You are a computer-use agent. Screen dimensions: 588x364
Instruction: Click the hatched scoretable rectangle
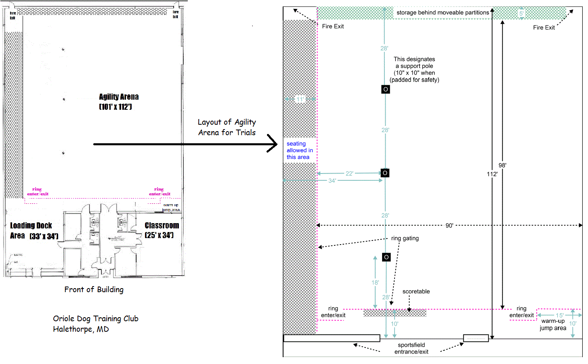coord(395,313)
